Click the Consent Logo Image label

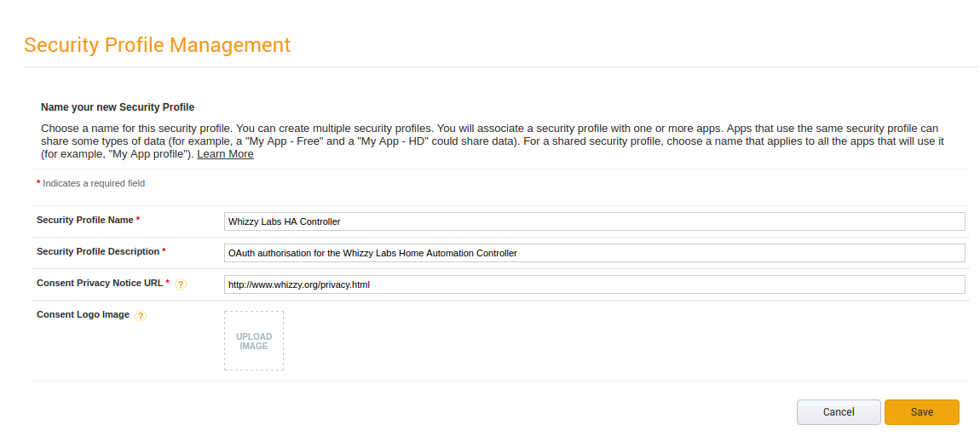(x=84, y=314)
